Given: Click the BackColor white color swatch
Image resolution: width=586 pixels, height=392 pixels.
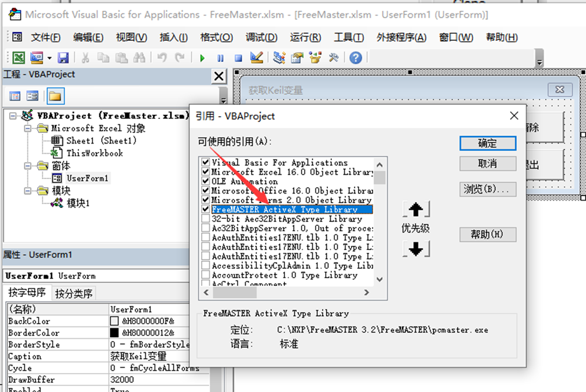Looking at the screenshot, I should pos(115,320).
